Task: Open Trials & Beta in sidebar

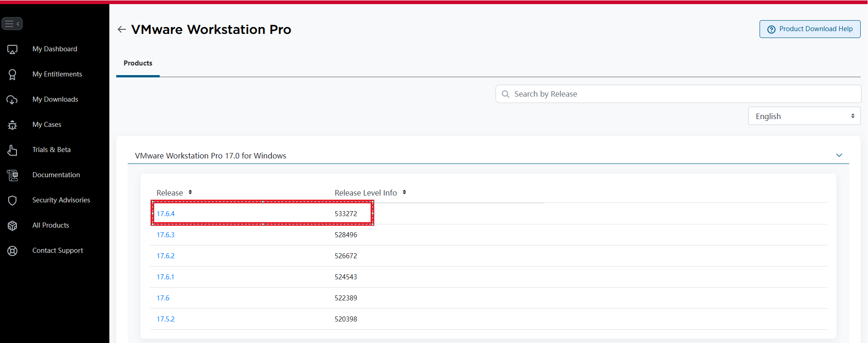Action: point(51,150)
